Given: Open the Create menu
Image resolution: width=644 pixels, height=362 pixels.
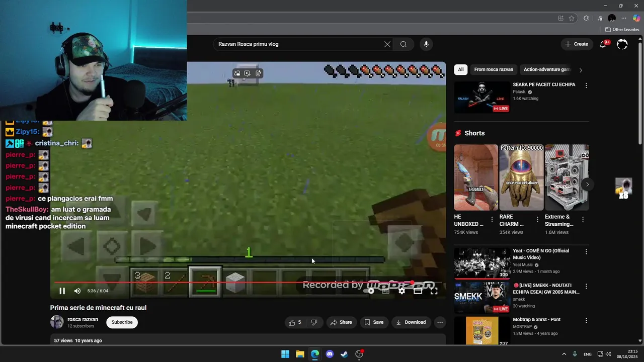Looking at the screenshot, I should [577, 44].
